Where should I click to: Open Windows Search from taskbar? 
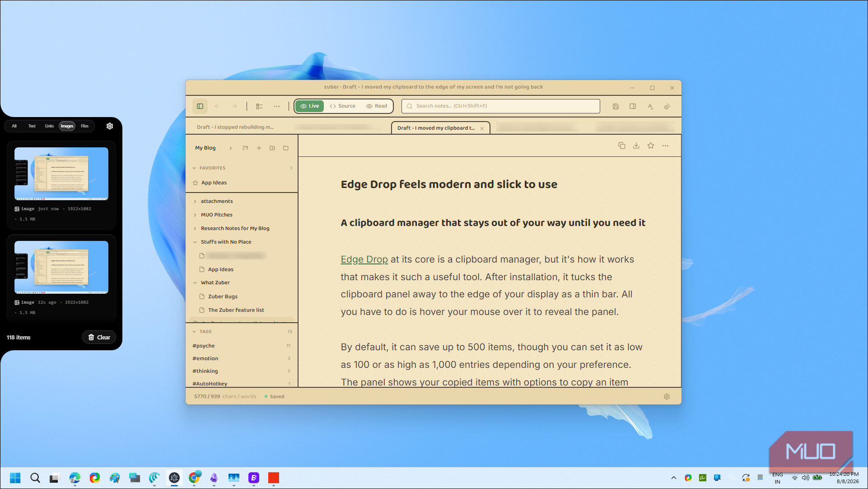[x=35, y=478]
